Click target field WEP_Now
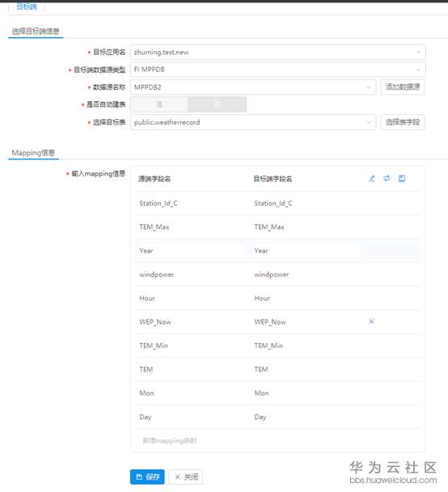 270,322
